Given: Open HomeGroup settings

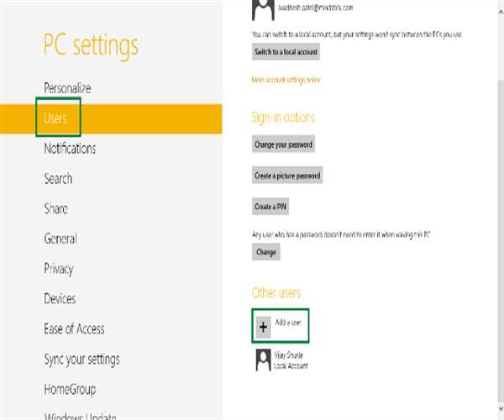Looking at the screenshot, I should click(x=70, y=390).
